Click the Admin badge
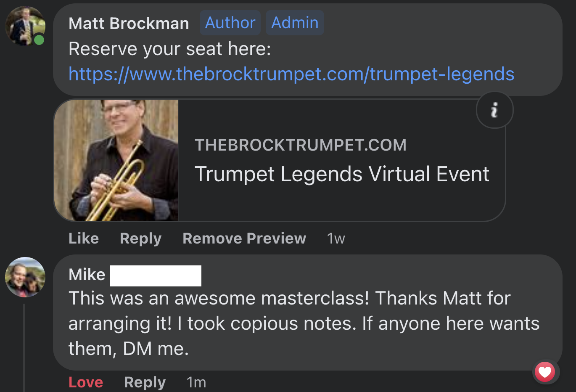The width and height of the screenshot is (576, 392). (x=295, y=23)
